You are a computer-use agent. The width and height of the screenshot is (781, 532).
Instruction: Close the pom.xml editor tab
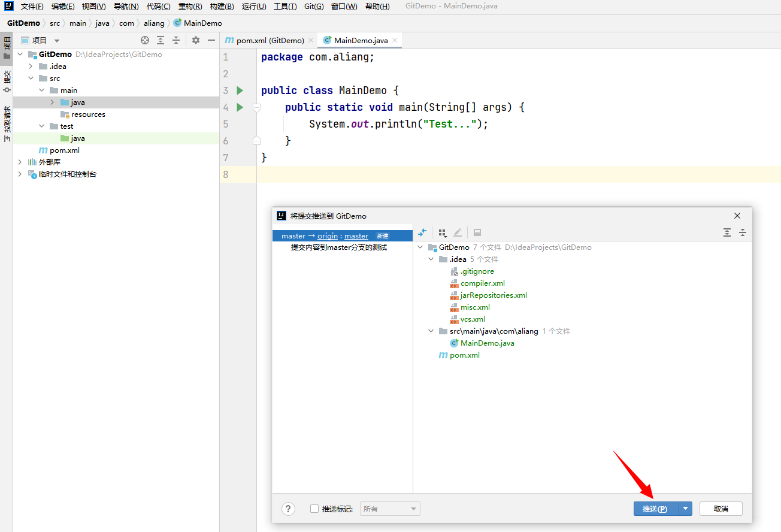tap(311, 40)
